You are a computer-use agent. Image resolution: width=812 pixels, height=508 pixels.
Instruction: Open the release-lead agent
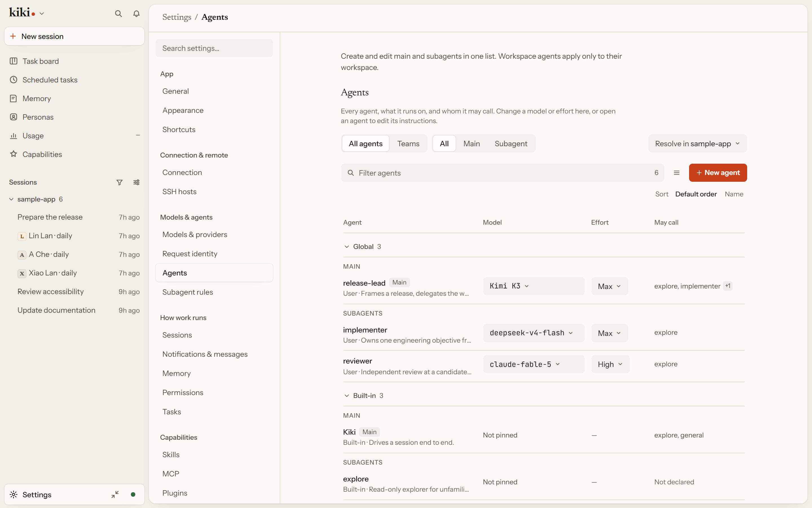pyautogui.click(x=364, y=283)
